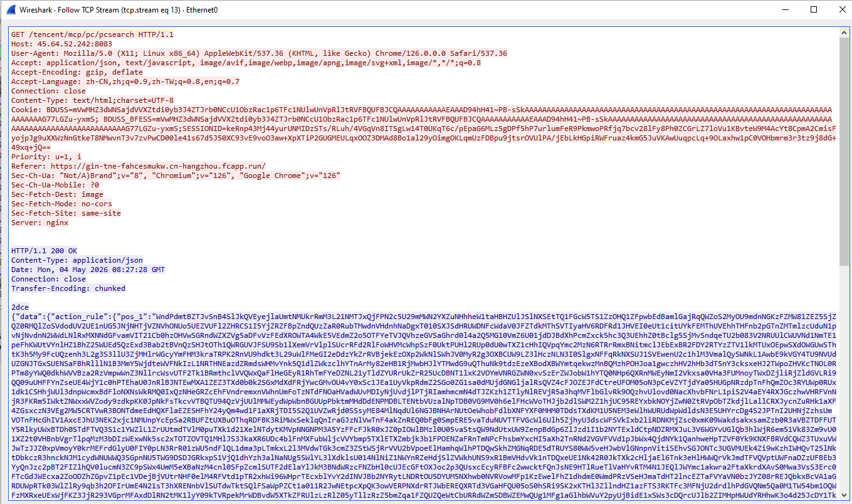Screen dimensions: 852x504
Task: Maximize the Follow TCP Stream window
Action: (813, 9)
